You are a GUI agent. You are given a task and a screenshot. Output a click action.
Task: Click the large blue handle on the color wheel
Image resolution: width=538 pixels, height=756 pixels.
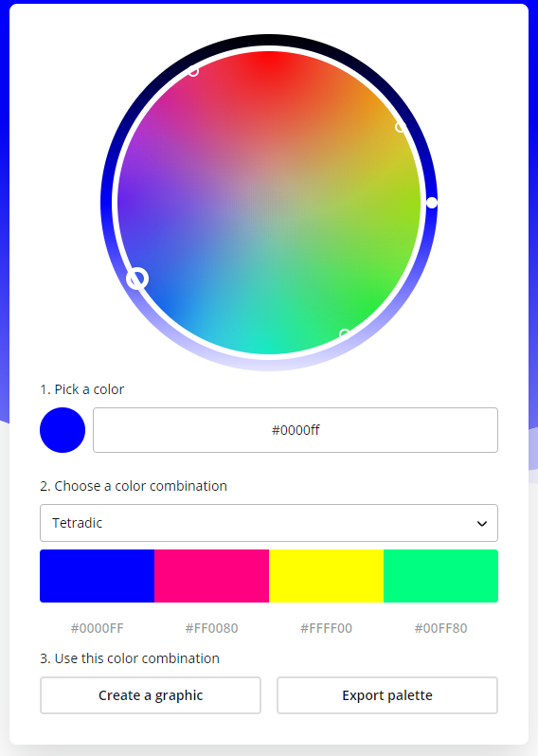click(x=137, y=279)
